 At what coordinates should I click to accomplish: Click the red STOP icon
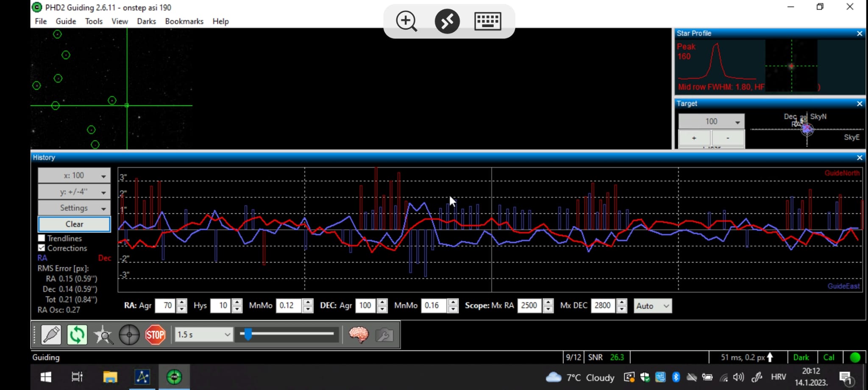click(156, 335)
